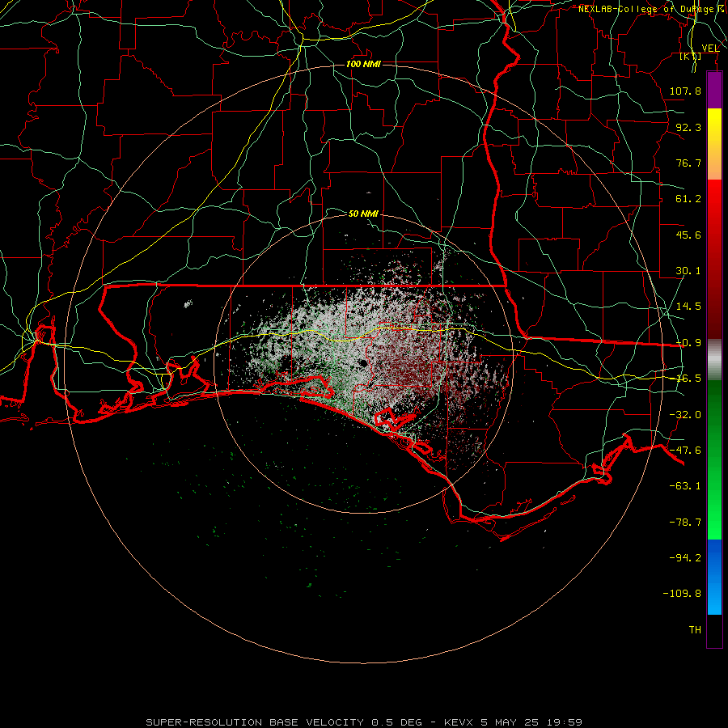Click the gray near-zero segment of the color bar
Viewport: 728px width, 728px height.
pos(714,360)
